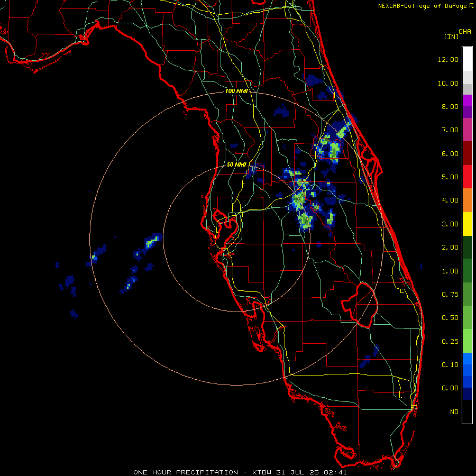Viewport: 476px width, 476px height.
Task: Click the ND legend label
Action: [454, 412]
